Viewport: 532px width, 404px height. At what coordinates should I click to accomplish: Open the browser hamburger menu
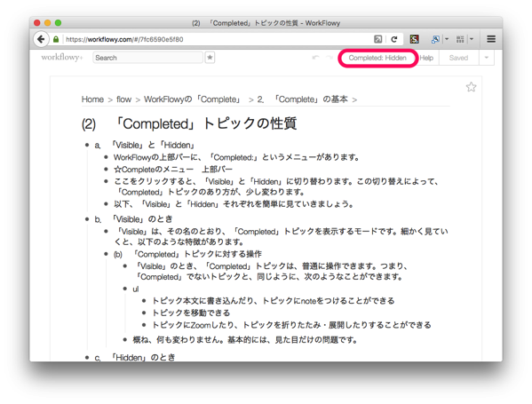point(491,39)
